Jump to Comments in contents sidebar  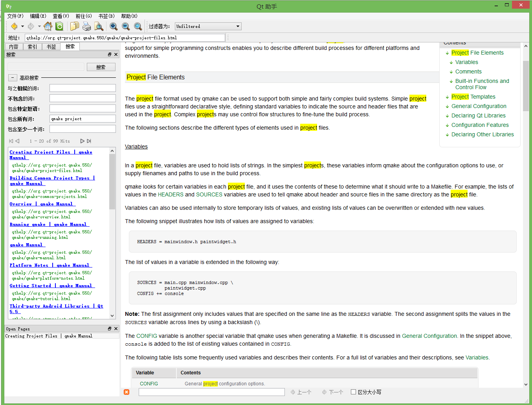click(468, 71)
